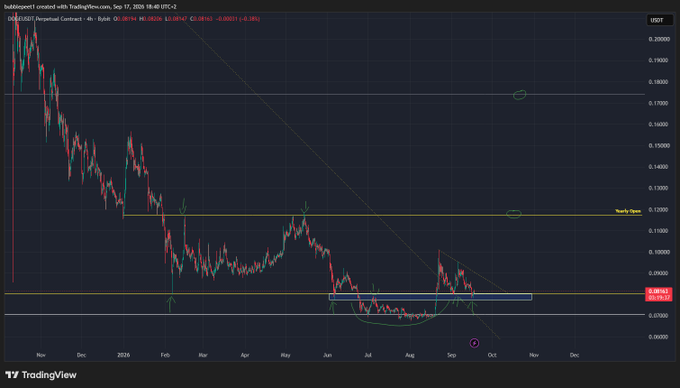Click the 'Aug' label on the time axis
Screen dimensions: 680x388
(410, 355)
